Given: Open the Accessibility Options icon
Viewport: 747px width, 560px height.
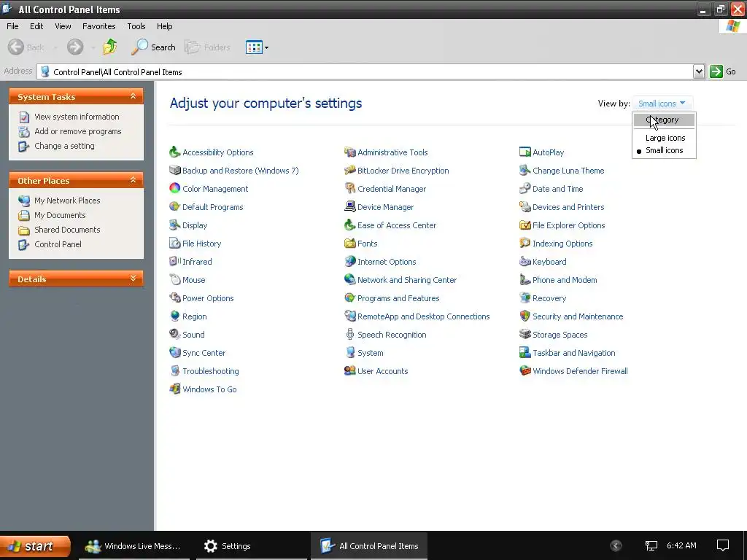Looking at the screenshot, I should 175,152.
